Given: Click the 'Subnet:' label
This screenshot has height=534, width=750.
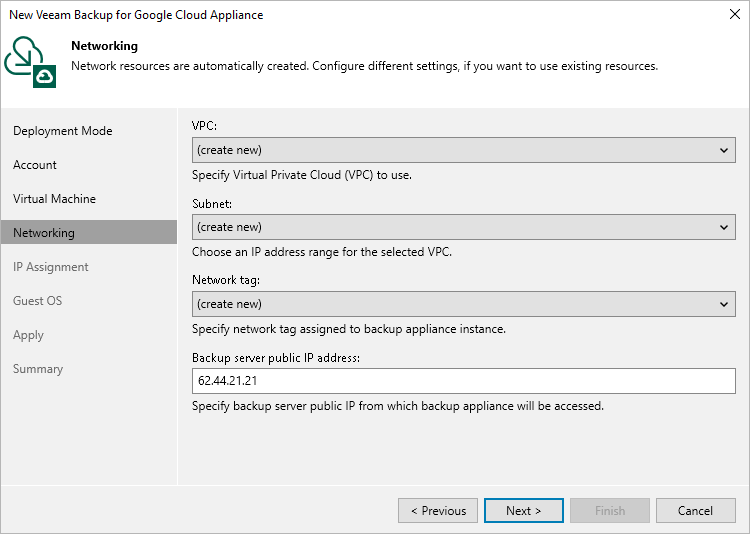Looking at the screenshot, I should pos(212,204).
